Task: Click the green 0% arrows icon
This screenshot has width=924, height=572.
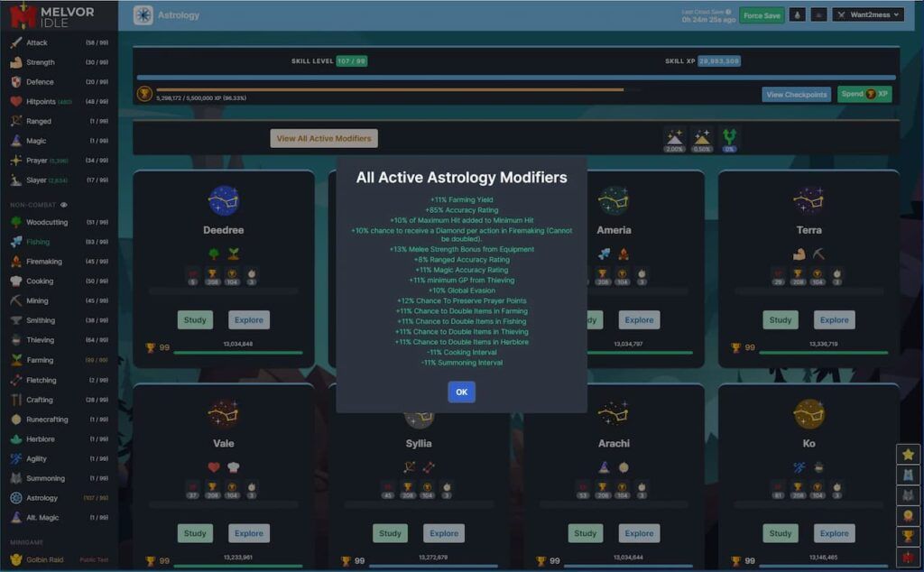Action: (729, 137)
